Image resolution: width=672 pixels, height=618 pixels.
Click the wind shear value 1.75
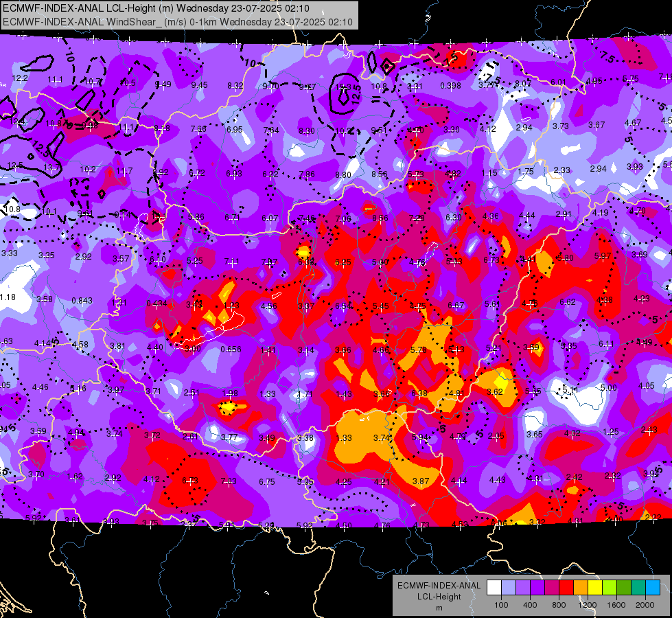click(x=525, y=172)
